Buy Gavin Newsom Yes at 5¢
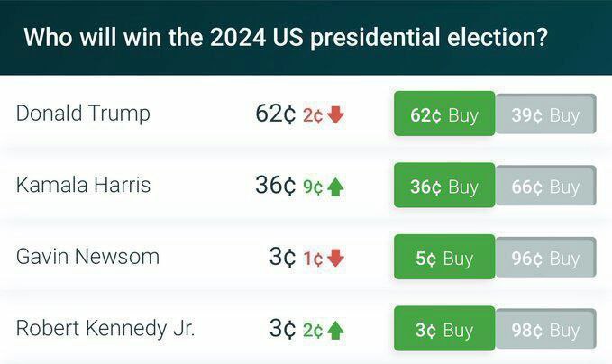 pos(444,257)
